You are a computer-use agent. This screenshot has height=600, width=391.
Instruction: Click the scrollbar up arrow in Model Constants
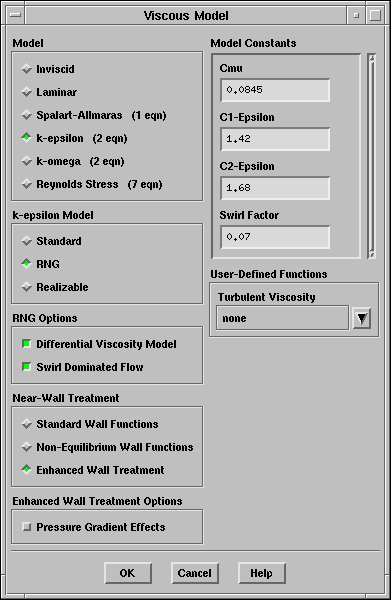[x=371, y=57]
